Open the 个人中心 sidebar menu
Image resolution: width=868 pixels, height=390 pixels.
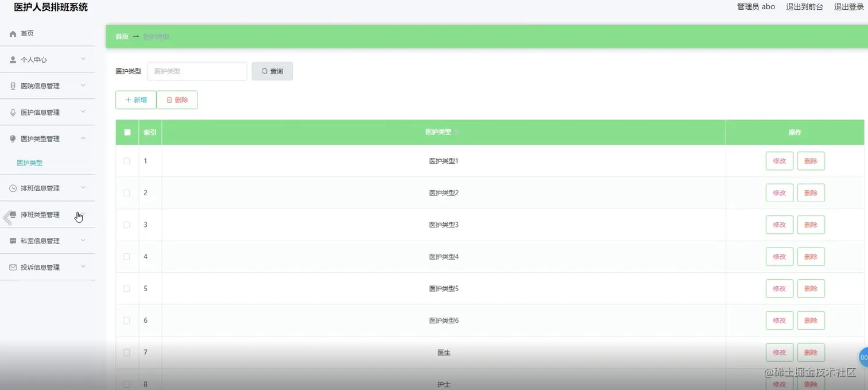[x=48, y=60]
